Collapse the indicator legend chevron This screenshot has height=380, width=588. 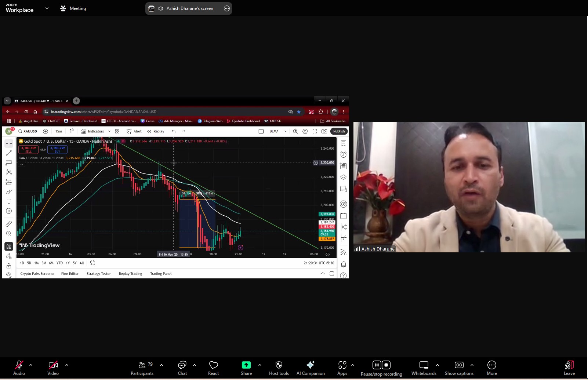click(22, 164)
